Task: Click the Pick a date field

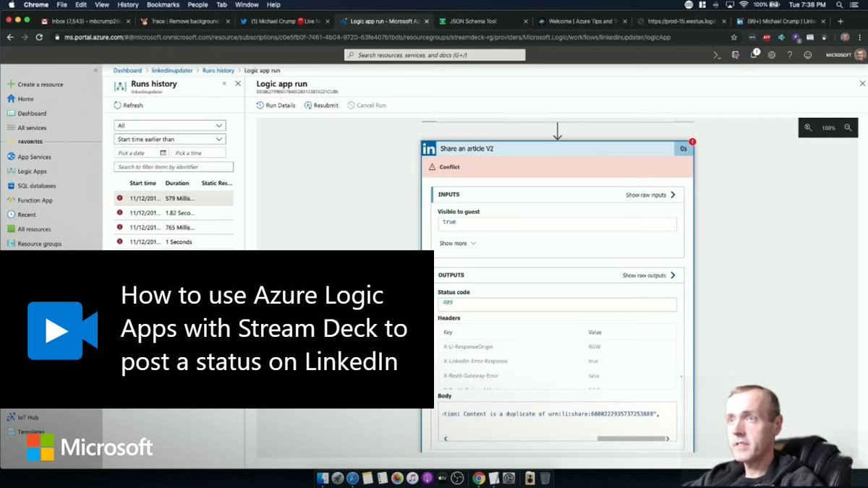Action: (x=141, y=153)
